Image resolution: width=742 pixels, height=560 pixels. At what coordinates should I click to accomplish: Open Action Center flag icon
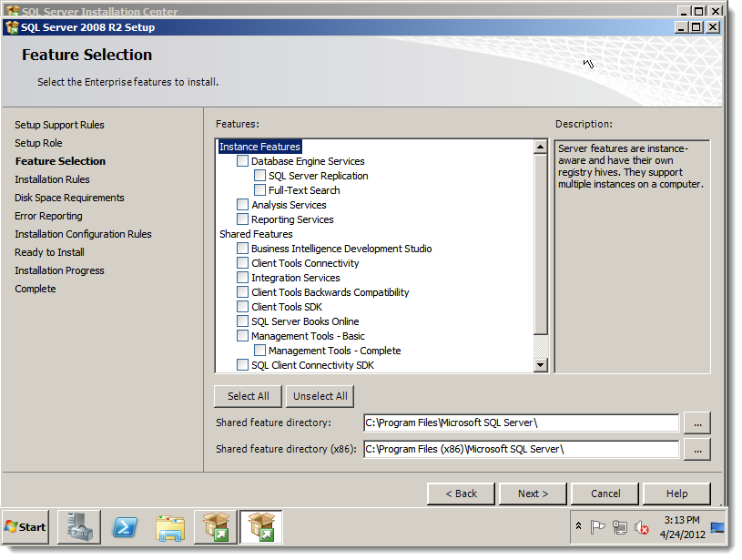pyautogui.click(x=597, y=527)
